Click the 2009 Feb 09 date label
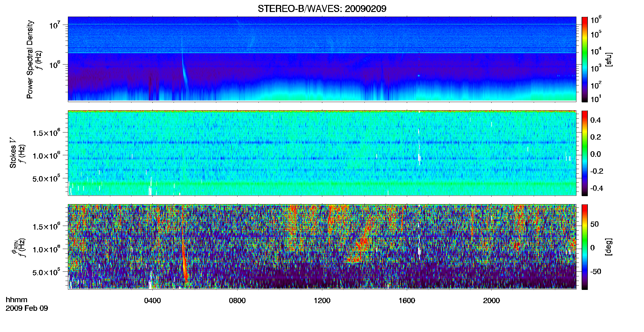Image resolution: width=644 pixels, height=332 pixels. pos(27,308)
